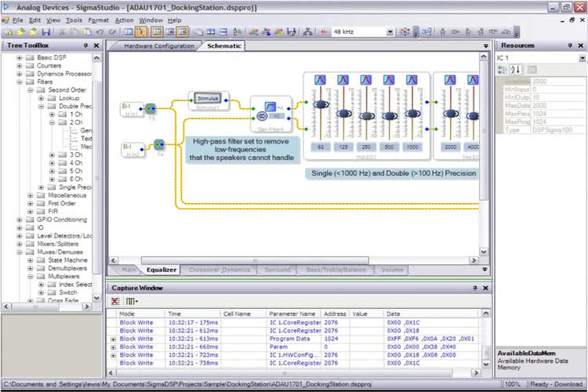Select the high-pass Gen Filter block
588x392 pixels.
pyautogui.click(x=270, y=110)
